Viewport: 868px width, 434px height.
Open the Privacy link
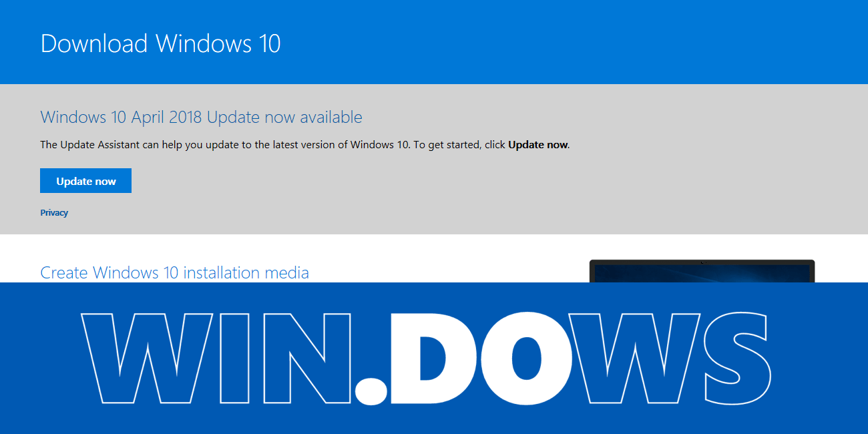click(54, 213)
